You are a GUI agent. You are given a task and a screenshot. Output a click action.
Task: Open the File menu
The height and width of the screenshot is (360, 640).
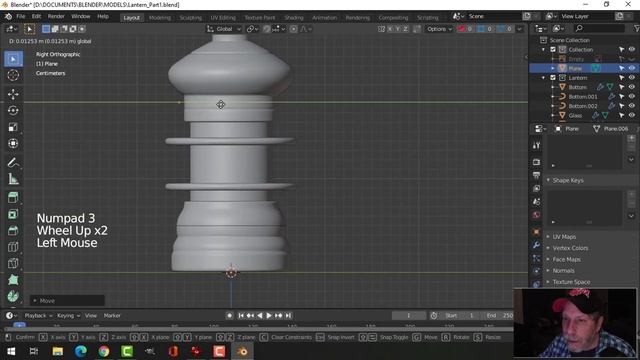click(x=20, y=16)
